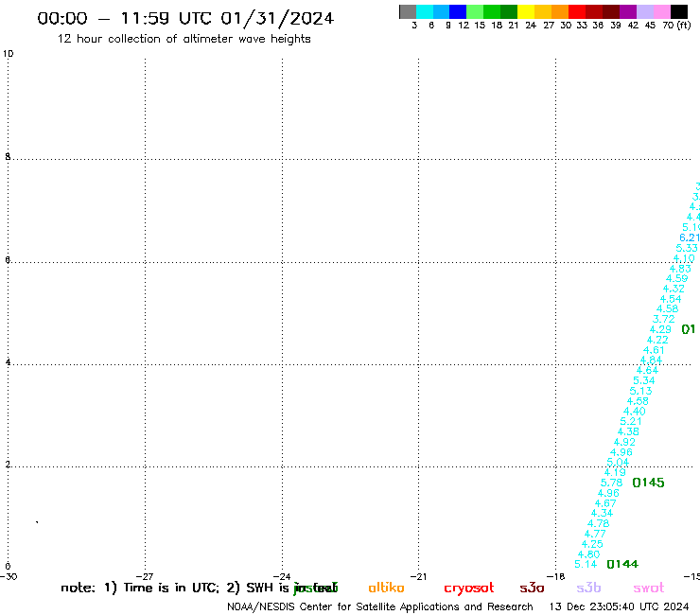Image resolution: width=700 pixels, height=615 pixels.
Task: Click the '12 hour collection of altimeter wave heights' subtitle
Action: (x=184, y=39)
